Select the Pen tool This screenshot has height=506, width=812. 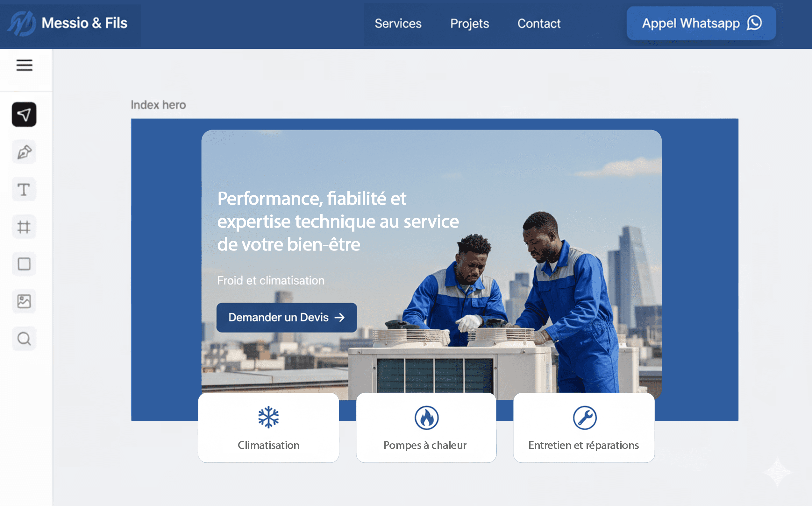[x=24, y=152]
